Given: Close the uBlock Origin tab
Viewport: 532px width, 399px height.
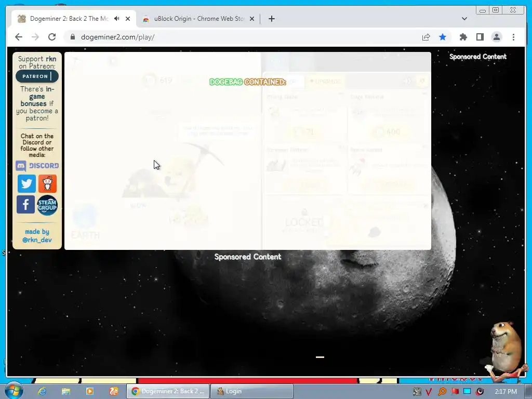Looking at the screenshot, I should [252, 19].
